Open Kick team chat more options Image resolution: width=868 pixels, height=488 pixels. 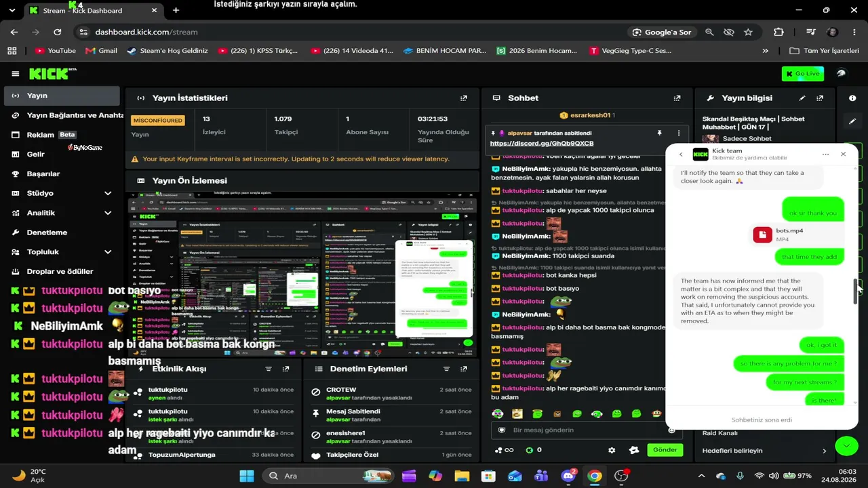[x=825, y=155]
